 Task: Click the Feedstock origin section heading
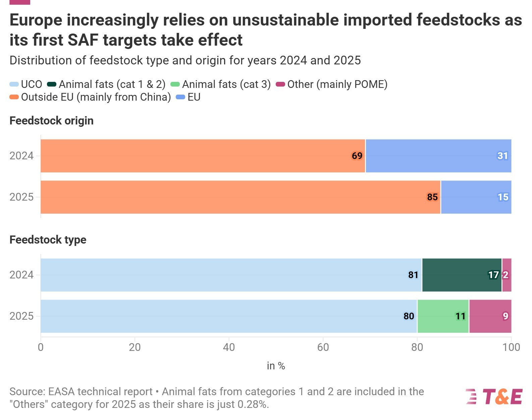click(x=51, y=121)
